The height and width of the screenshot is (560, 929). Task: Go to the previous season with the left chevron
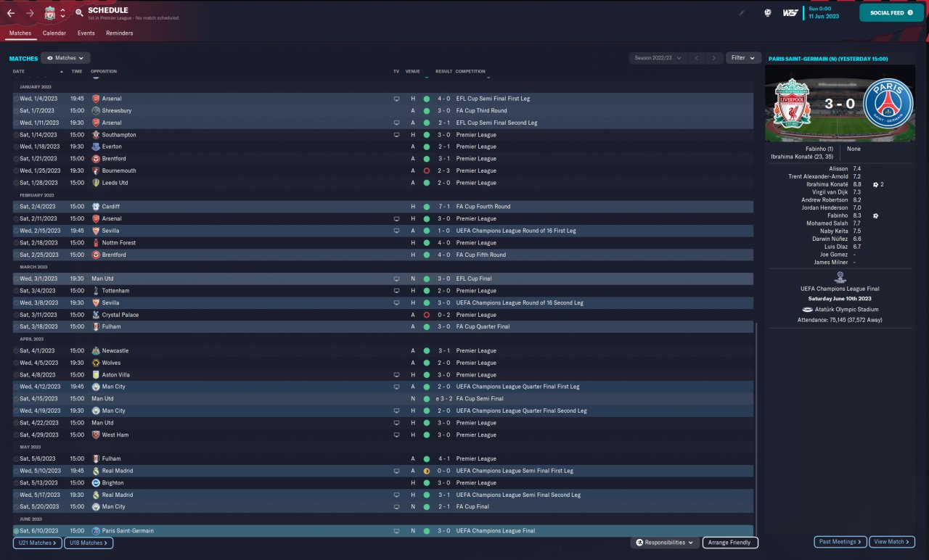[x=696, y=58]
